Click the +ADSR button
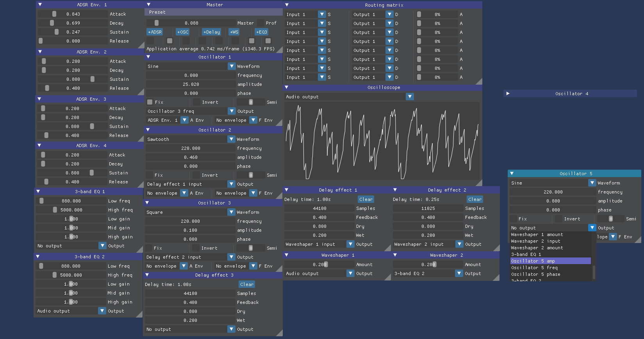Screen dimensions: 644x339 (x=155, y=32)
